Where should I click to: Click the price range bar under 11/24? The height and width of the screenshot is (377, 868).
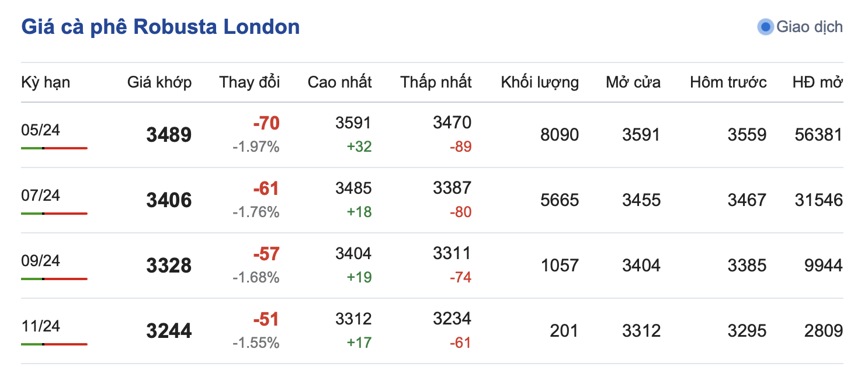click(x=54, y=344)
